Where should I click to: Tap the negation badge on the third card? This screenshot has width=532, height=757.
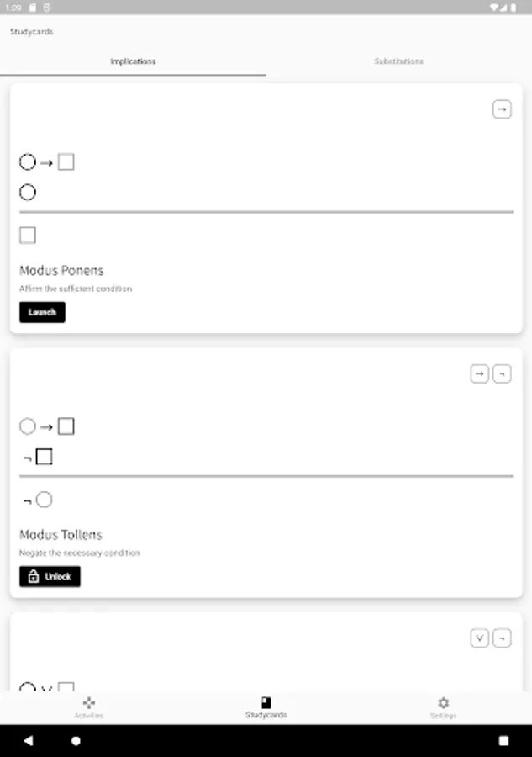coord(502,638)
